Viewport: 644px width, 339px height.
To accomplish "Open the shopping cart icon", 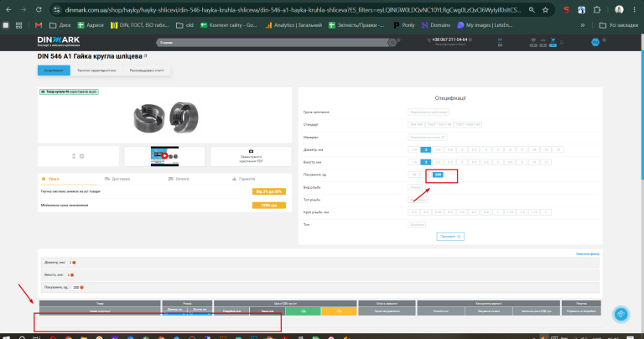I will click(553, 40).
